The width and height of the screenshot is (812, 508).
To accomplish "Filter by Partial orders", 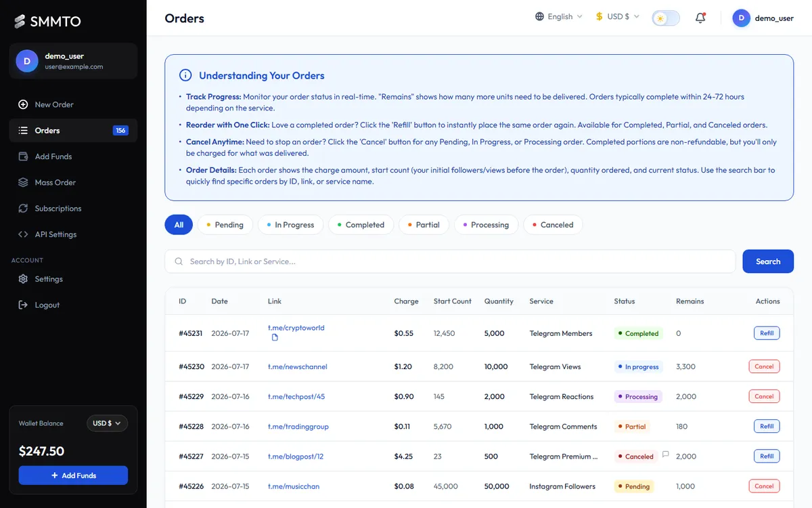I will 424,225.
